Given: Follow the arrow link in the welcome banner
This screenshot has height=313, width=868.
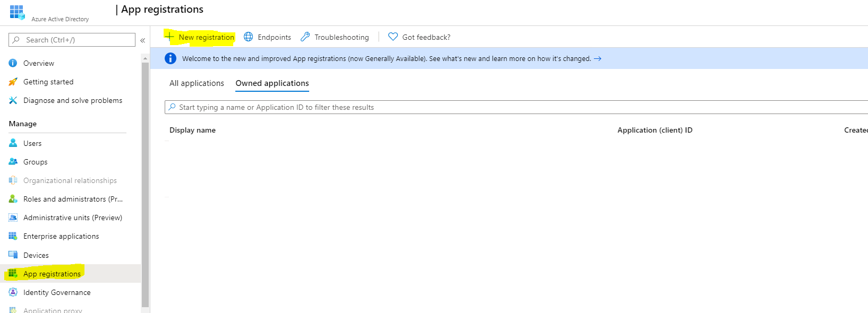Looking at the screenshot, I should click(598, 59).
